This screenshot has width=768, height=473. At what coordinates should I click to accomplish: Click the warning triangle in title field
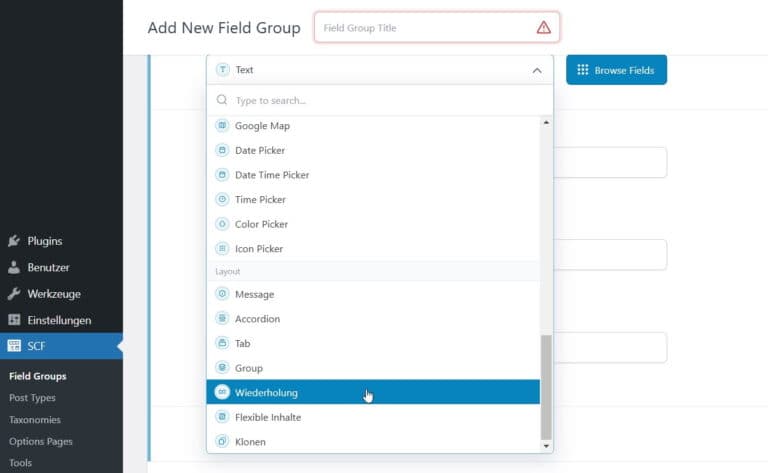point(544,27)
